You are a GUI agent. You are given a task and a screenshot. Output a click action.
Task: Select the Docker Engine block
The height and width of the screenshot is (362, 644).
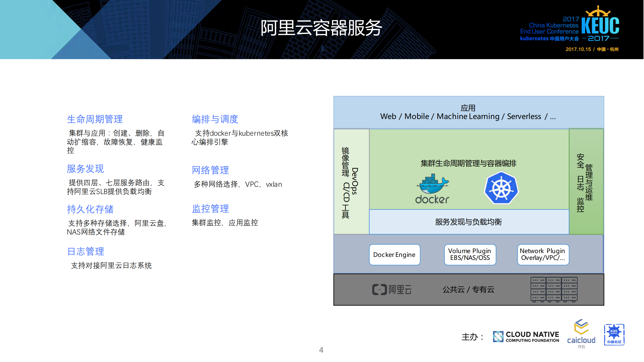pyautogui.click(x=394, y=255)
